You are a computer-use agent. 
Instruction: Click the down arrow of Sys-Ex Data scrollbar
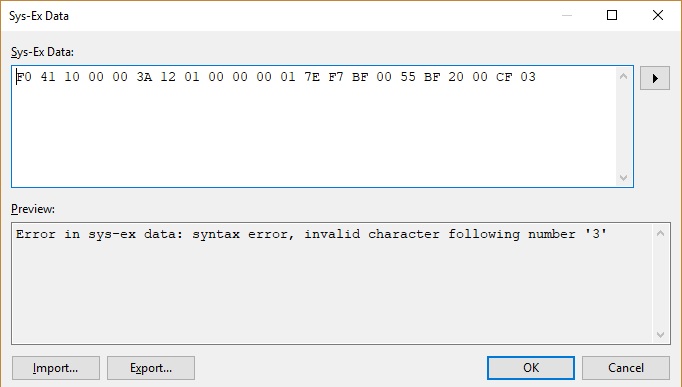pyautogui.click(x=623, y=177)
